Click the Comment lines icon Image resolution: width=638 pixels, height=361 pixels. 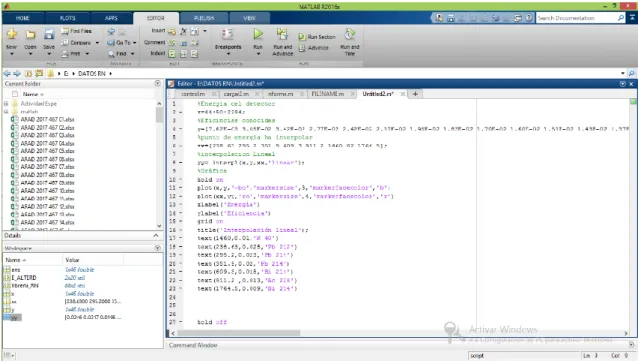coord(172,42)
